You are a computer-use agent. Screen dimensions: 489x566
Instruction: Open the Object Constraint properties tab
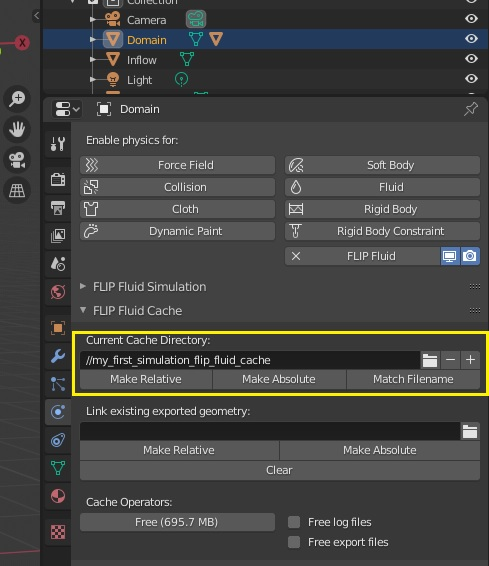click(x=58, y=440)
